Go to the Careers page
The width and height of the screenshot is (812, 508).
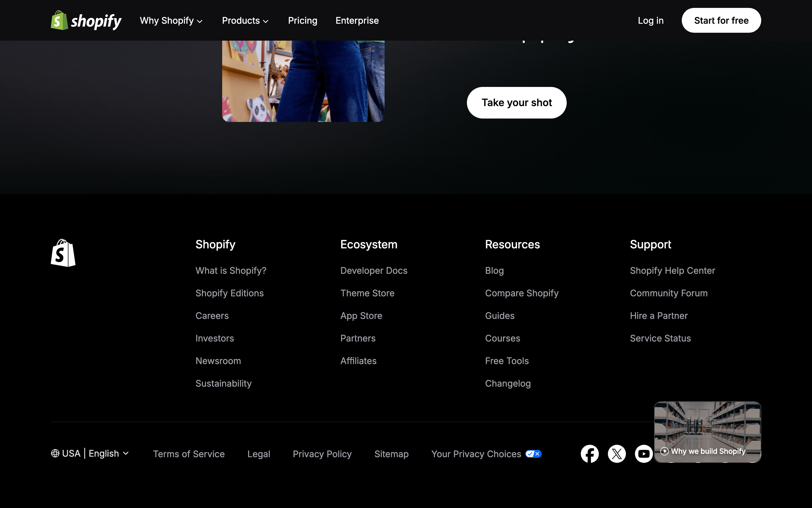[x=212, y=316]
